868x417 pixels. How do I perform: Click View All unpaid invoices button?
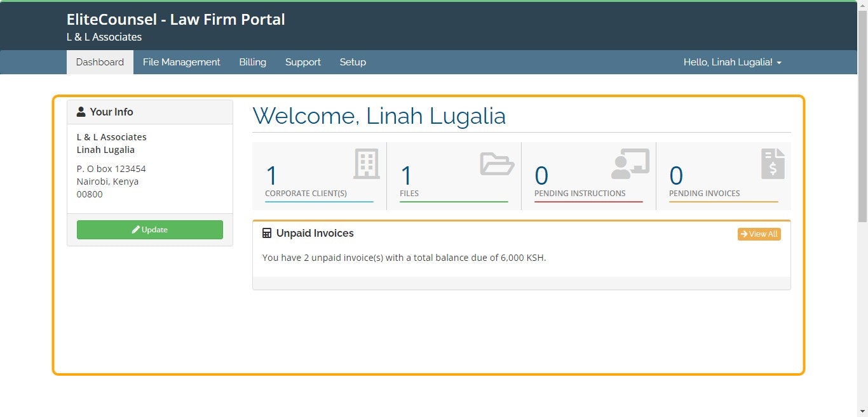759,234
